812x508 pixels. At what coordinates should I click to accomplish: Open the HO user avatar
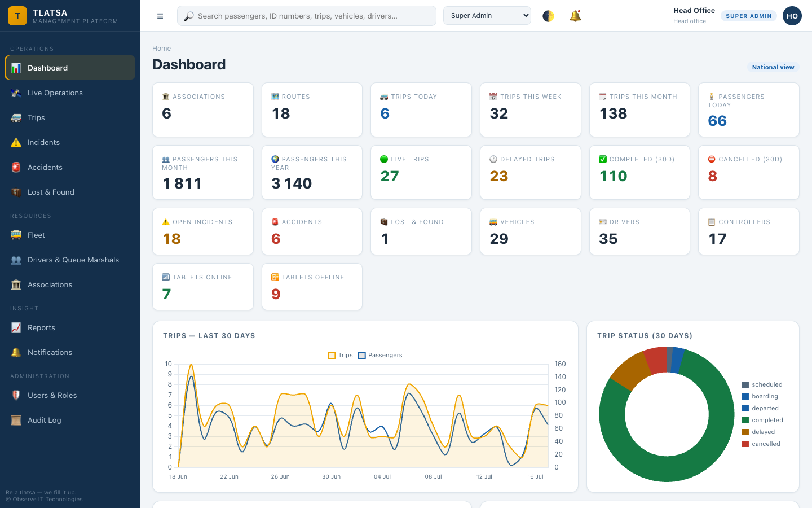pyautogui.click(x=792, y=16)
